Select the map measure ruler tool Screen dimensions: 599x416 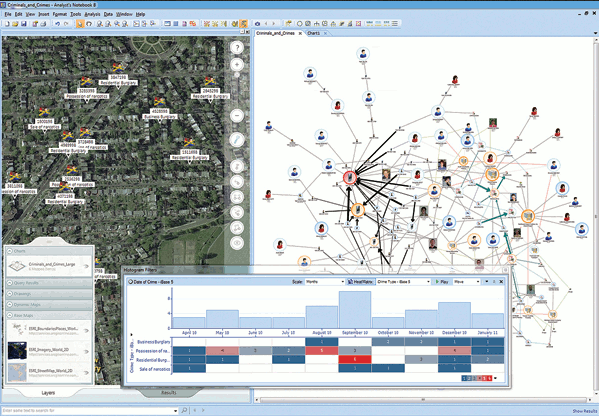(x=237, y=140)
